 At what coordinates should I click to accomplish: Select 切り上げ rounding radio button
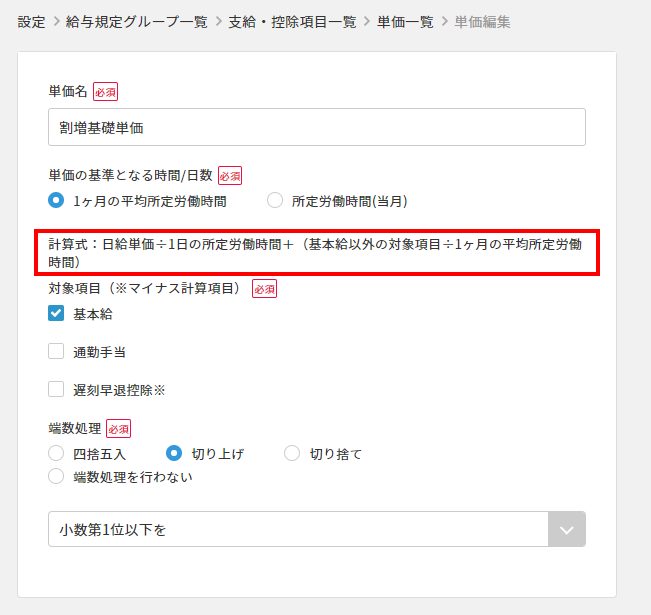[175, 454]
